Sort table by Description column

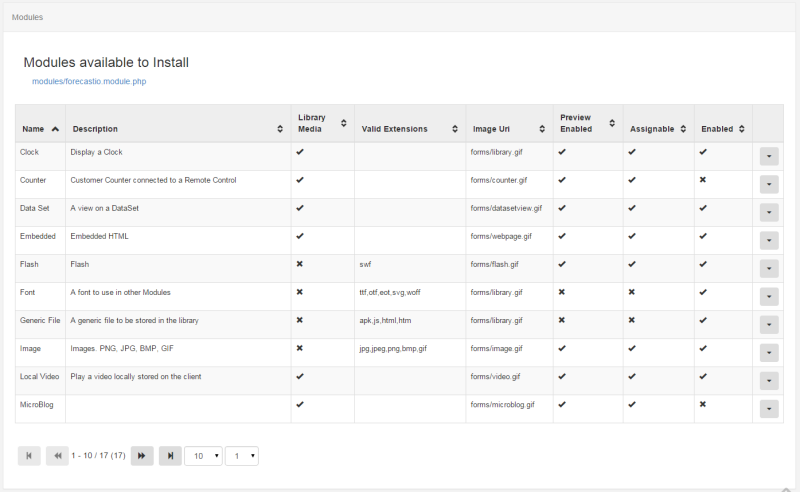point(280,129)
